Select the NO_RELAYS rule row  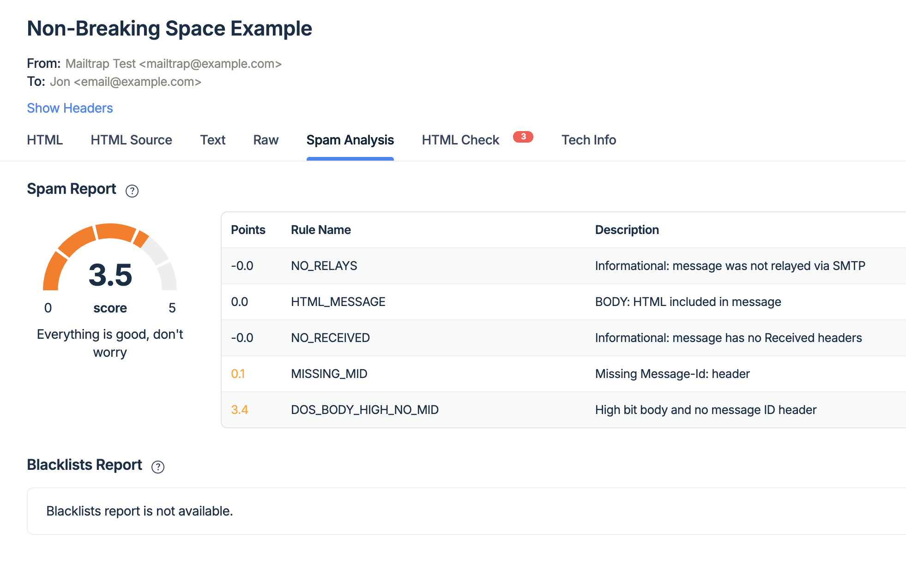tap(324, 266)
